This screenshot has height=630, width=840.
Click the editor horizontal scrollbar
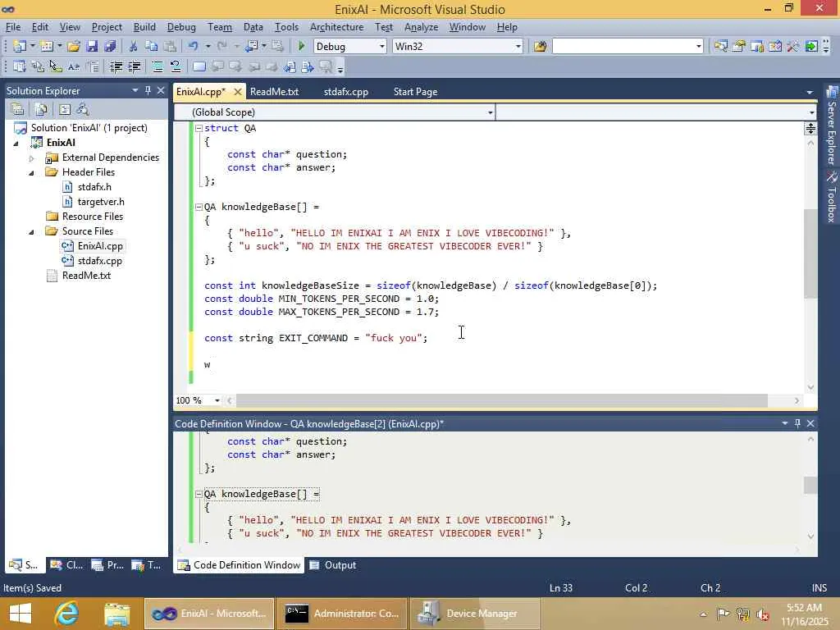pyautogui.click(x=502, y=400)
